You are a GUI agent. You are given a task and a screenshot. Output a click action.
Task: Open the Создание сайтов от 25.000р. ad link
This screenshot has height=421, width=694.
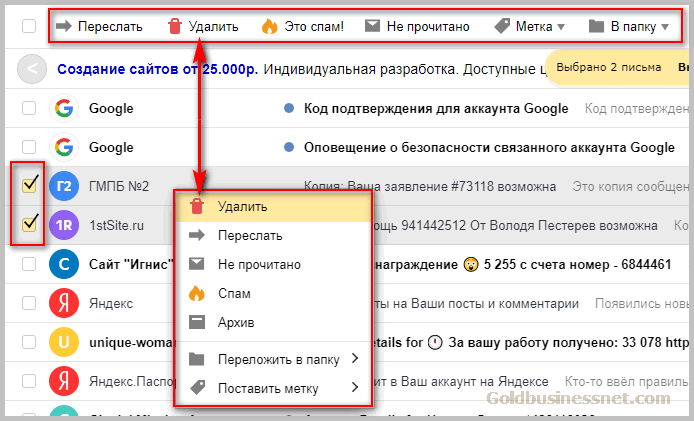157,69
